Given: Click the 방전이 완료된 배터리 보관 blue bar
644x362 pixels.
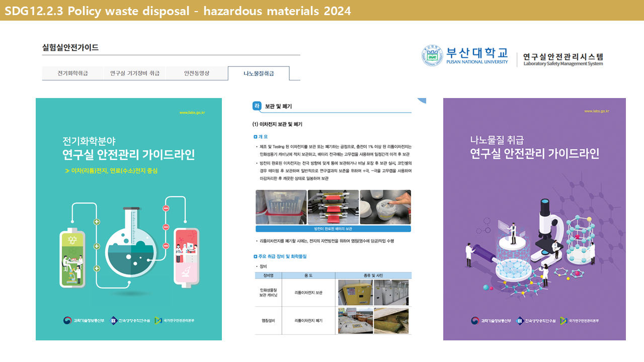Looking at the screenshot, I should 333,229.
